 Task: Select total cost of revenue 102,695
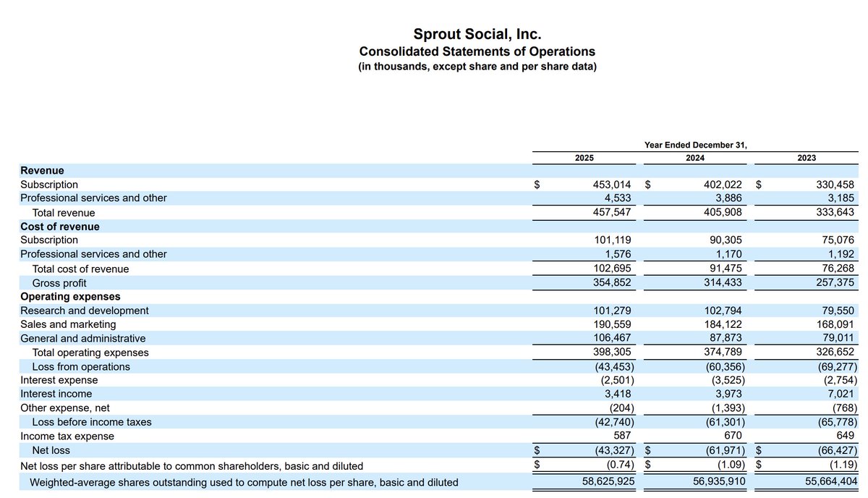[x=612, y=269]
